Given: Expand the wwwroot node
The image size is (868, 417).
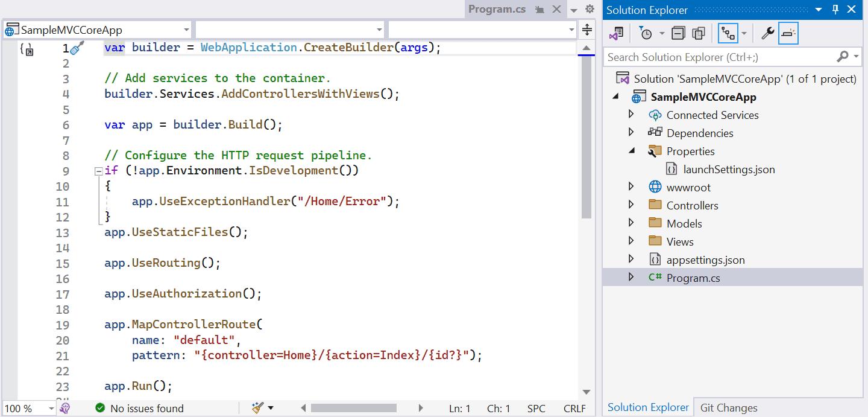Looking at the screenshot, I should click(x=632, y=187).
